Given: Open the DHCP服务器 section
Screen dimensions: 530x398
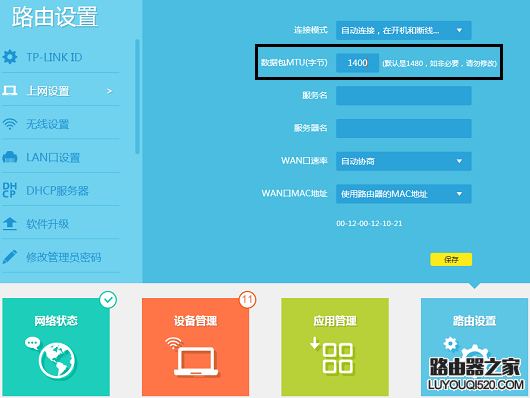Looking at the screenshot, I should (x=61, y=190).
